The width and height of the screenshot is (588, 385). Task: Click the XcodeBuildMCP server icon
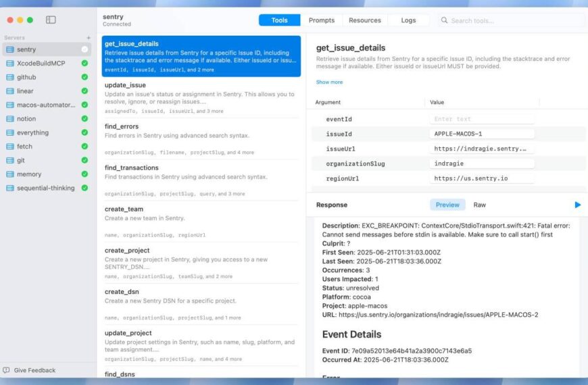pyautogui.click(x=10, y=63)
